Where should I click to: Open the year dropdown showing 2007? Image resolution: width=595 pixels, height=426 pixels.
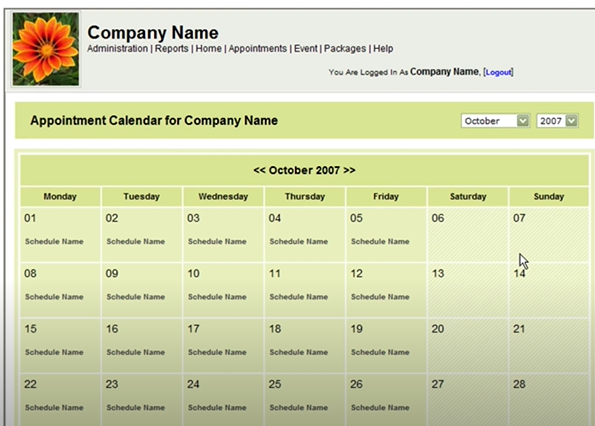(x=557, y=121)
